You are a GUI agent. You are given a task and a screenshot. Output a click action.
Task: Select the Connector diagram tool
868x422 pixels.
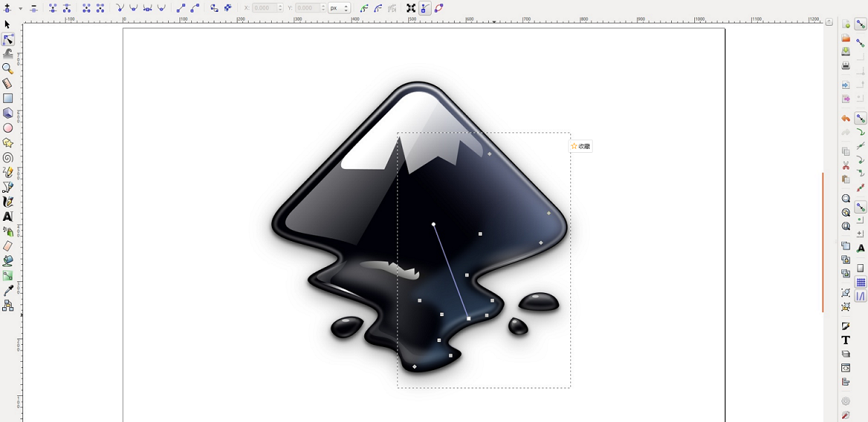(x=8, y=306)
